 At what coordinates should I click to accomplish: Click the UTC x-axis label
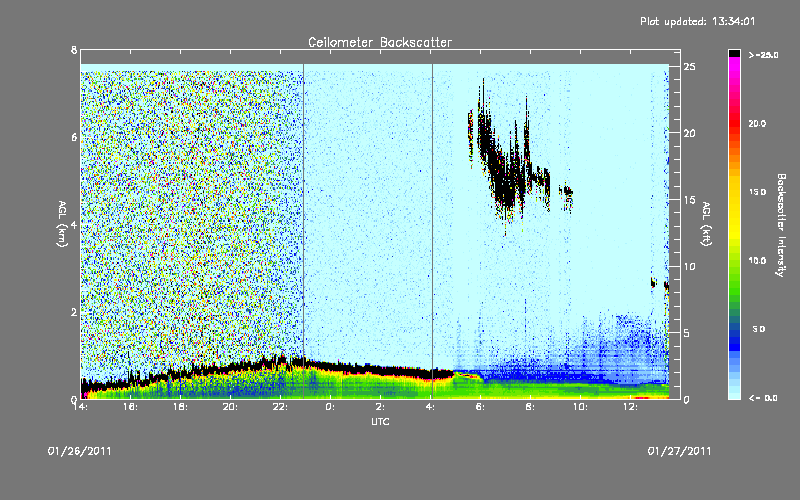380,421
